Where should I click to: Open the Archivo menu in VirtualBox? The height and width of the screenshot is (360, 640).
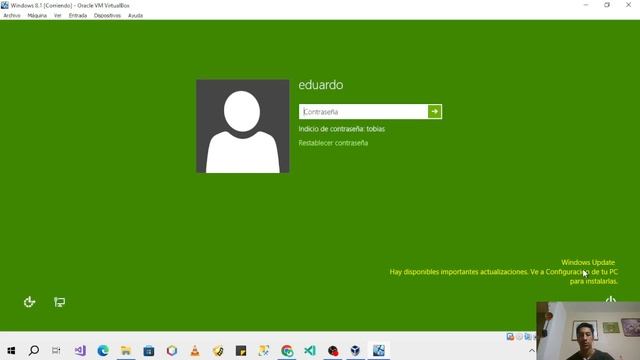pyautogui.click(x=12, y=16)
